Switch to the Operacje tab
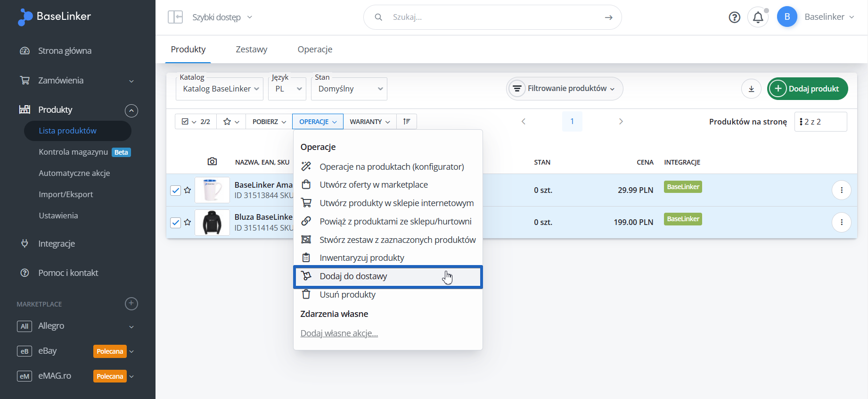This screenshot has width=868, height=399. 315,50
